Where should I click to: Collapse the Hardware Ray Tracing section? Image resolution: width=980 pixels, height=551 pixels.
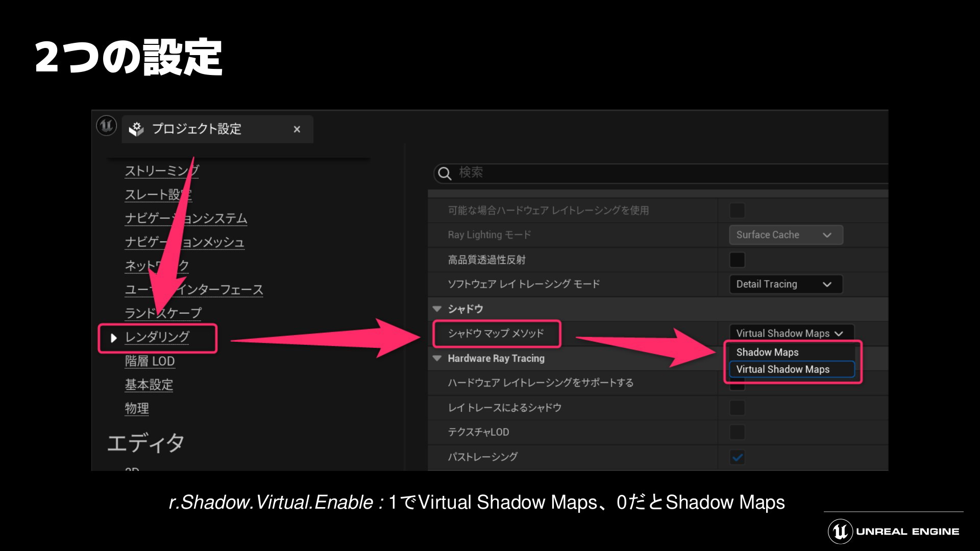[437, 358]
